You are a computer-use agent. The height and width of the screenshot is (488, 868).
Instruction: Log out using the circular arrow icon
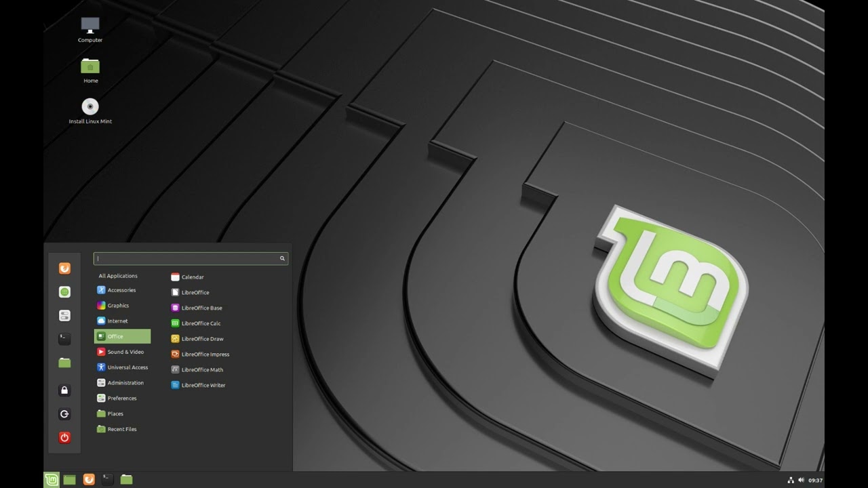64,414
